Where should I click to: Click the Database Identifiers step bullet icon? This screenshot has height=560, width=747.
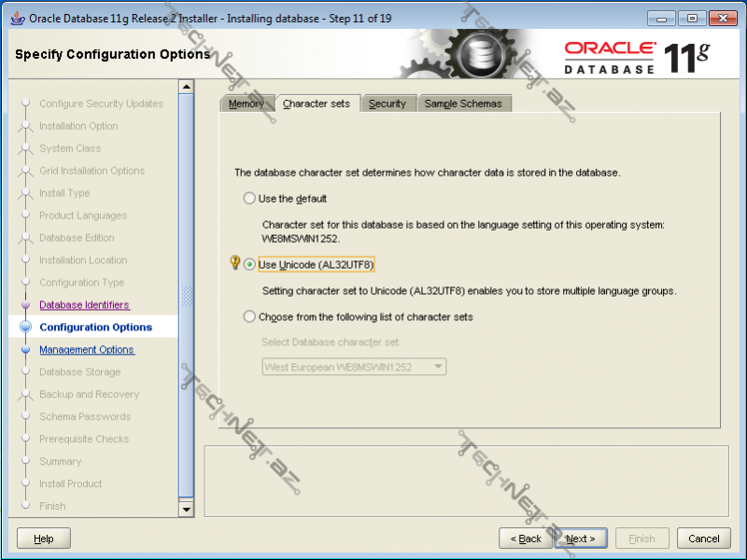25,305
